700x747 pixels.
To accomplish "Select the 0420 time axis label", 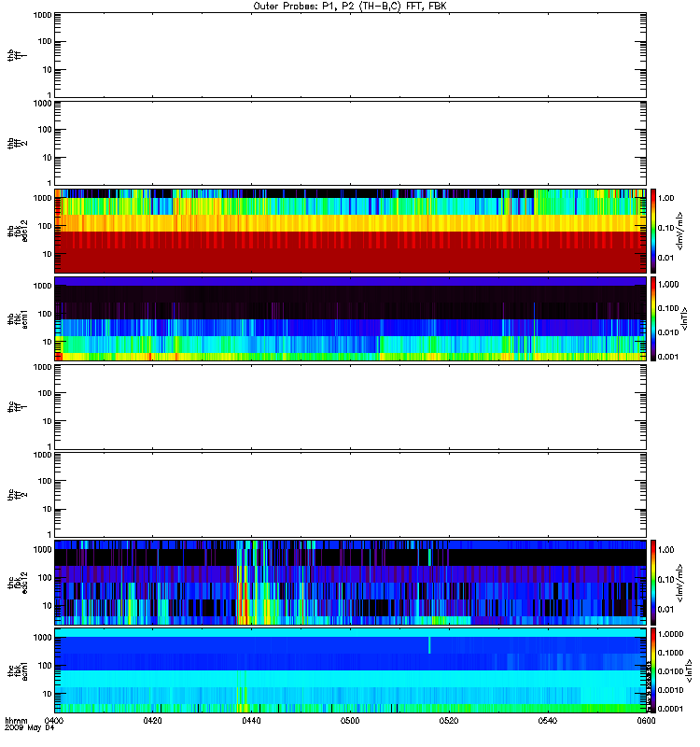I will [152, 720].
